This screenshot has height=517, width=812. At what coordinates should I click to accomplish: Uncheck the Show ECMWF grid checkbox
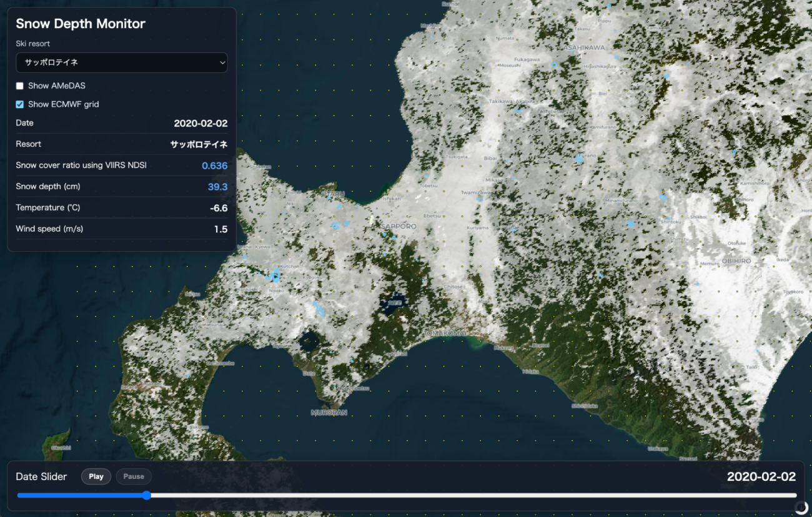point(20,104)
